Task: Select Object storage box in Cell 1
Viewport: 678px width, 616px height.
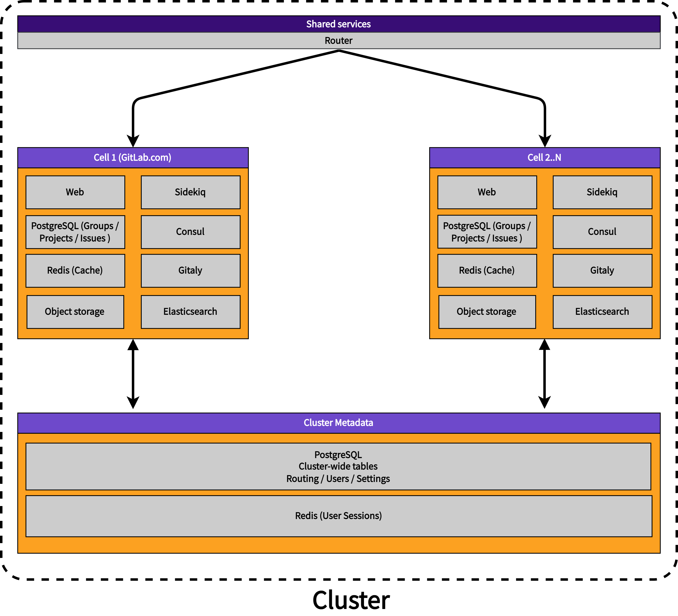Action: point(75,312)
